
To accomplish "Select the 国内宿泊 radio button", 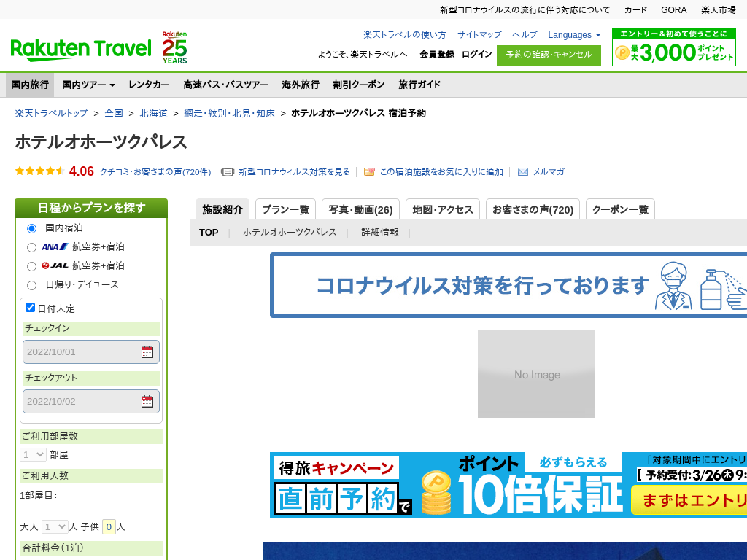I will coord(31,228).
